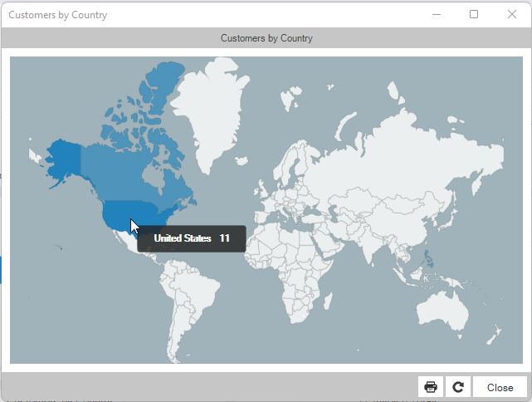This screenshot has width=532, height=402.
Task: Click the window title bar text
Action: (x=57, y=15)
